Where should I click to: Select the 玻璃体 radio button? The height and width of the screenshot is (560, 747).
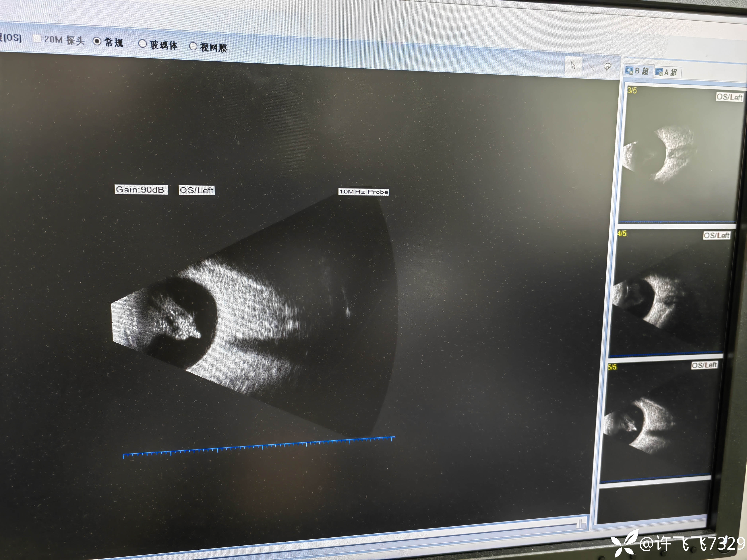(142, 44)
